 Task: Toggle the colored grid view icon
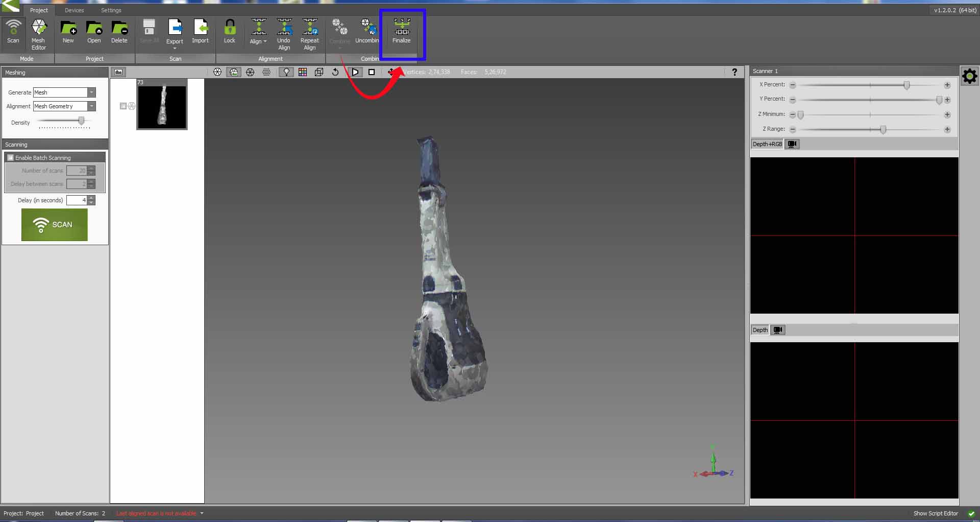point(303,72)
